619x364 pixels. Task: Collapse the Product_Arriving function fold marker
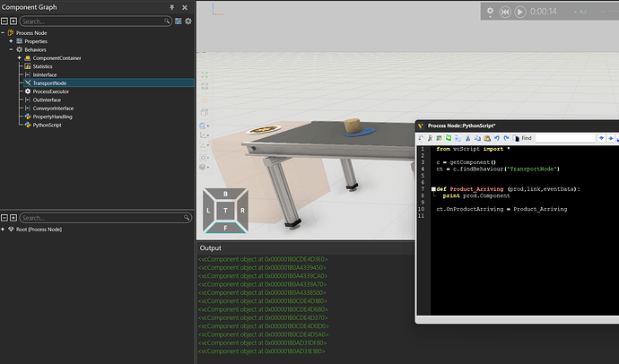[433, 189]
